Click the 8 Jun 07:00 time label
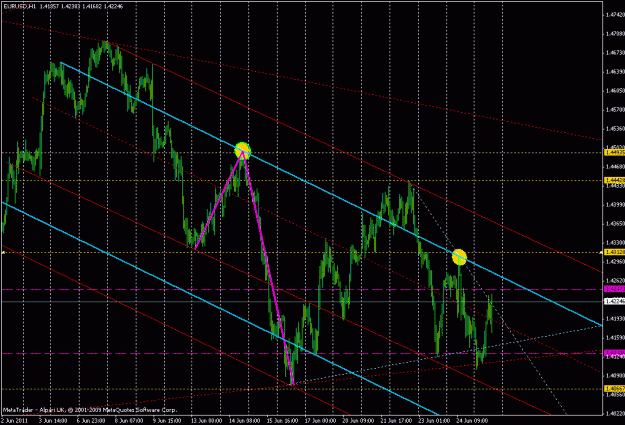 (x=129, y=421)
